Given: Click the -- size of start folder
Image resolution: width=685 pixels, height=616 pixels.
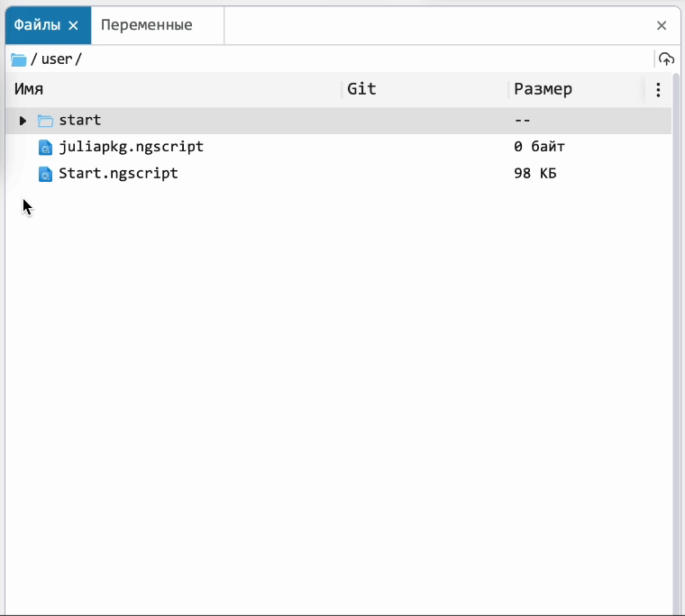Looking at the screenshot, I should pyautogui.click(x=522, y=121).
